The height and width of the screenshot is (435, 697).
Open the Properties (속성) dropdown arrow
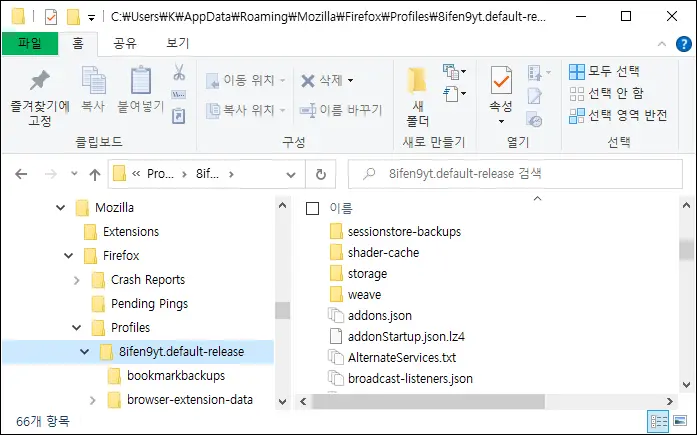pyautogui.click(x=501, y=121)
